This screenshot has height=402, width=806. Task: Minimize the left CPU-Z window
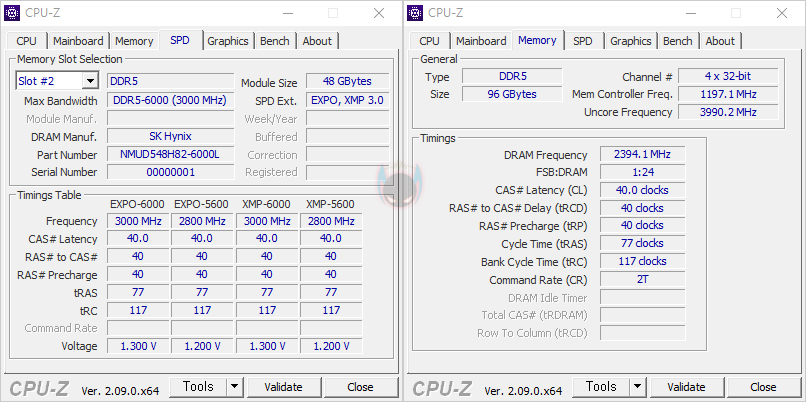tap(287, 13)
